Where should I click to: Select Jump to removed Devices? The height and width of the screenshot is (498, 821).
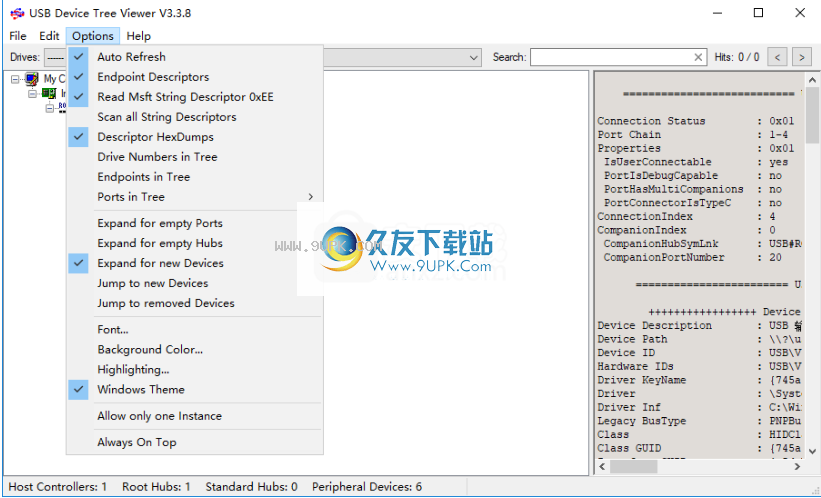click(195, 303)
